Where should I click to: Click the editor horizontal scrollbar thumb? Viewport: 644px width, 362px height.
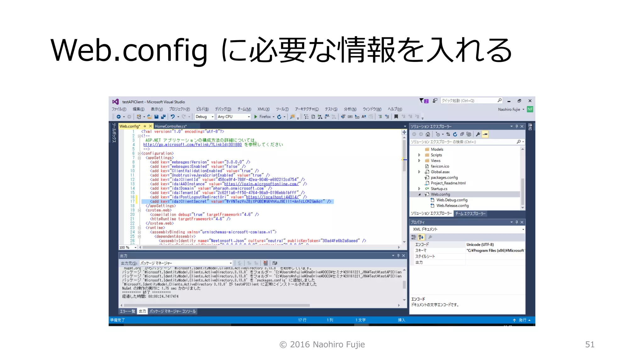click(x=180, y=248)
